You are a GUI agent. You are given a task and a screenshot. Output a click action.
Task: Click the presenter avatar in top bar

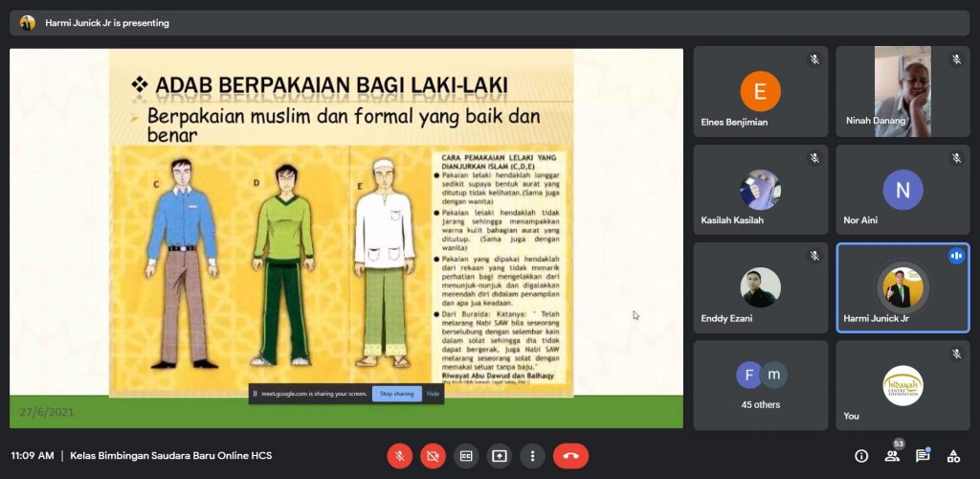click(28, 23)
